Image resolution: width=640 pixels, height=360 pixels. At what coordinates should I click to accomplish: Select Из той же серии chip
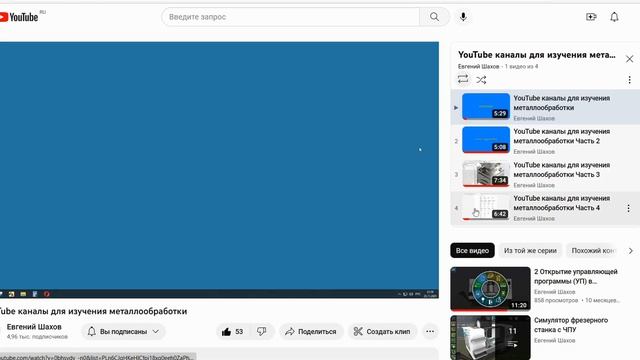pos(530,251)
